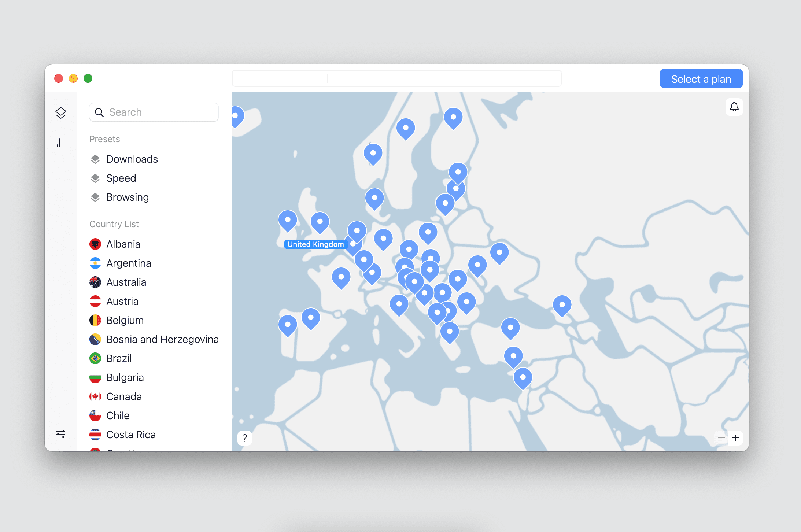Select Bosnia and Herzegovina from list
The image size is (801, 532).
point(162,339)
